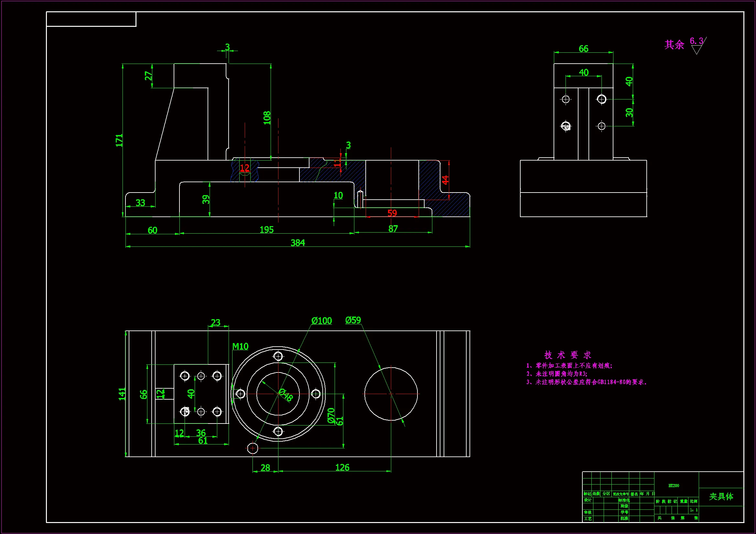Viewport: 756px width, 534px height.
Task: Click the third technical requirement about GB1184-80
Action: [x=587, y=382]
